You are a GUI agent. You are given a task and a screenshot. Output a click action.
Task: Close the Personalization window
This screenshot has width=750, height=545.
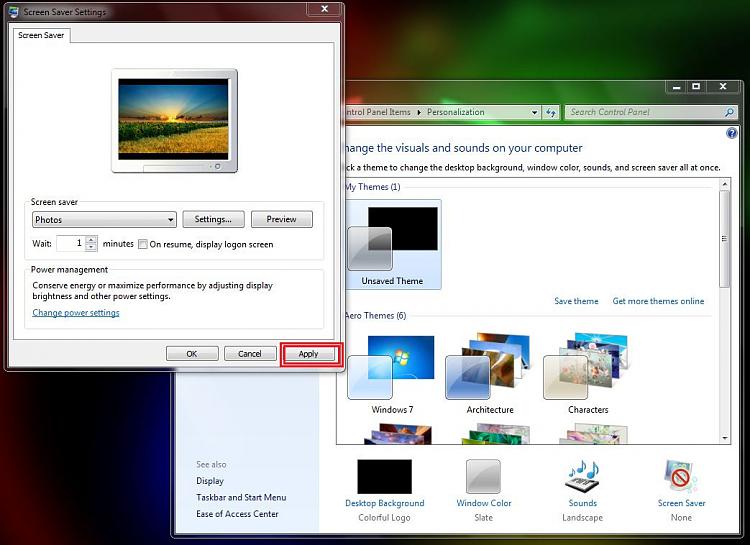pos(723,87)
